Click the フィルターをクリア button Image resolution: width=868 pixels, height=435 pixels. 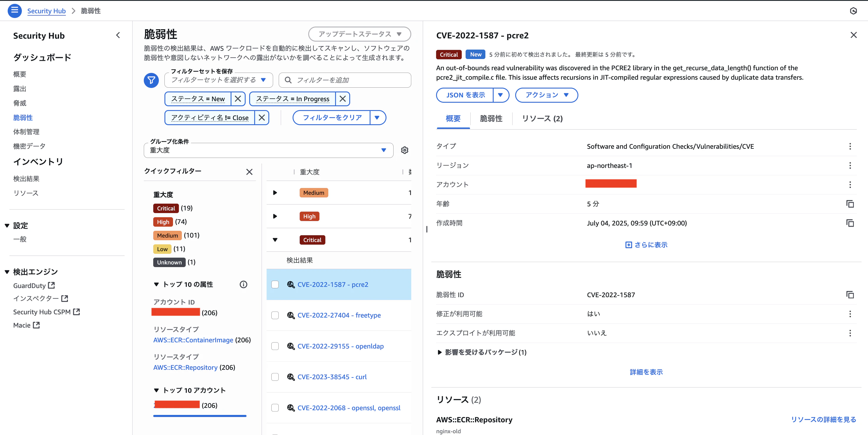332,117
